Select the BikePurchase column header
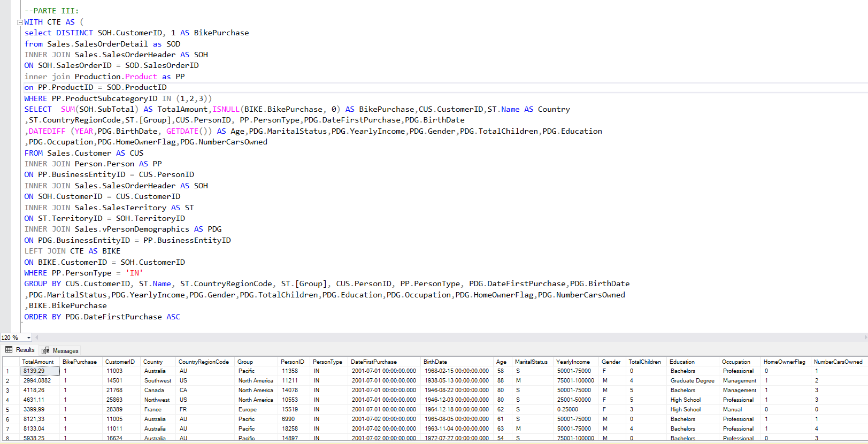This screenshot has width=868, height=444. point(80,362)
